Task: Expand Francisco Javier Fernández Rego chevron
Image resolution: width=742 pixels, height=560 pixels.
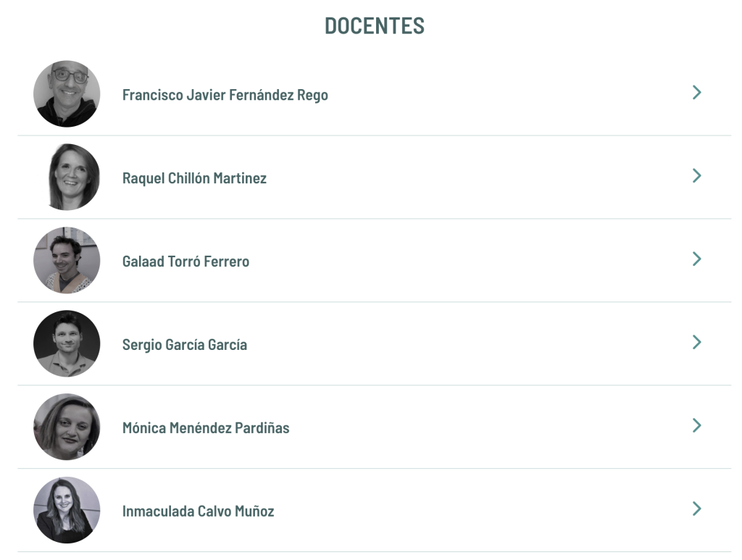Action: point(696,93)
